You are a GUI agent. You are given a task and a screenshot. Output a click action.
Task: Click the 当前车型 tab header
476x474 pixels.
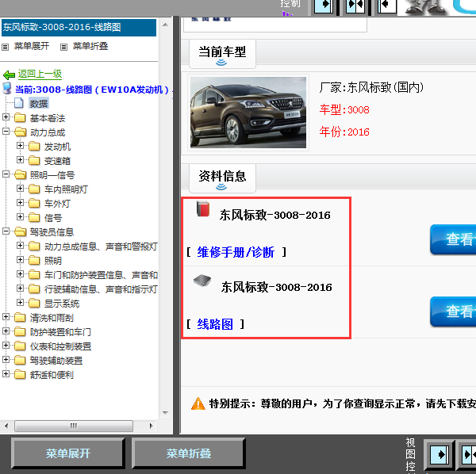tap(222, 53)
